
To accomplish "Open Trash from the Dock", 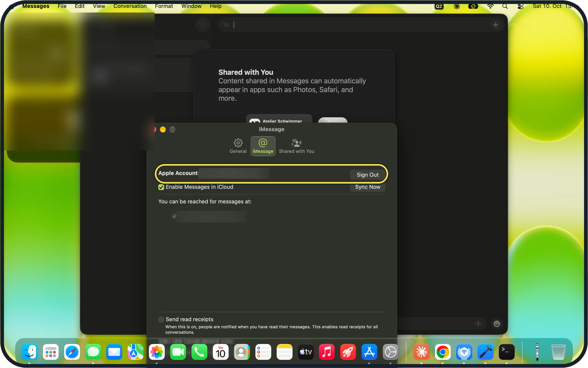I will [558, 352].
